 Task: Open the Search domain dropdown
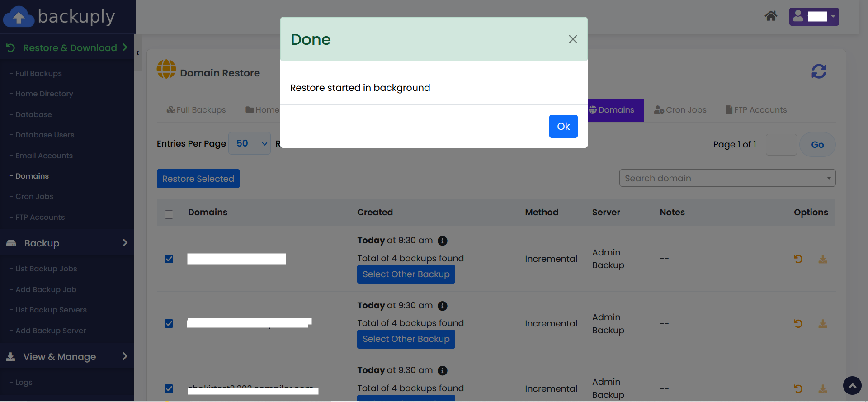pos(727,178)
